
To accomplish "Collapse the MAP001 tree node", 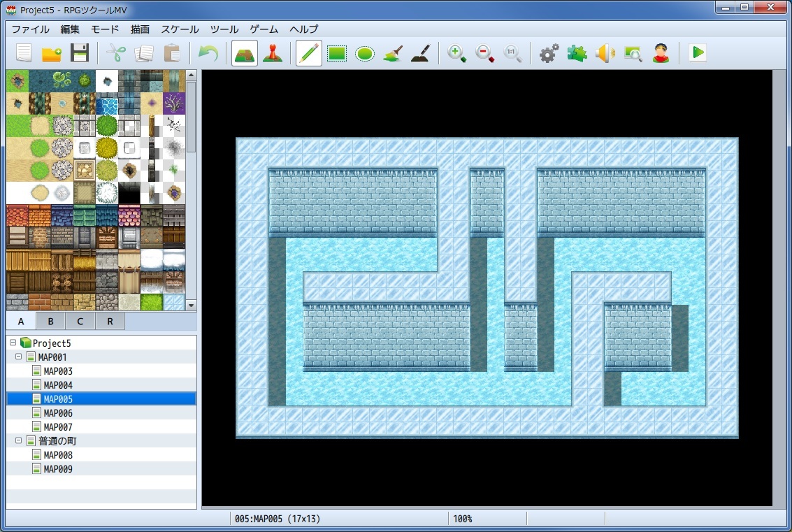I will click(x=19, y=357).
